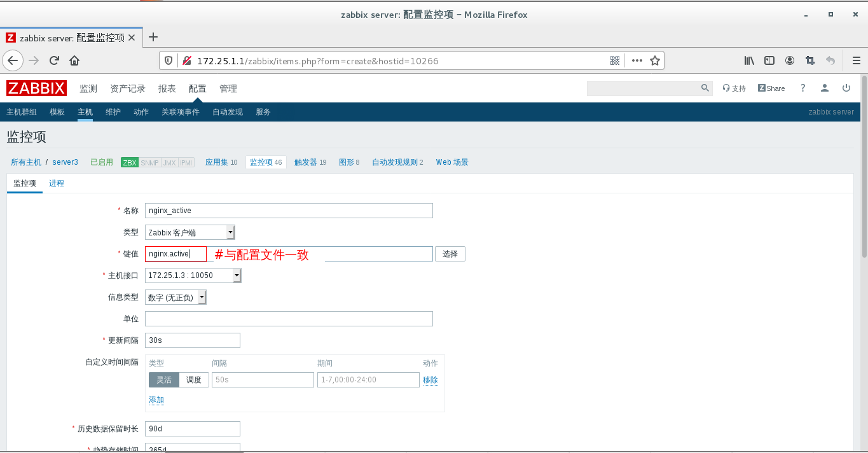Open the Firefox library icon
The height and width of the screenshot is (453, 868).
(749, 60)
